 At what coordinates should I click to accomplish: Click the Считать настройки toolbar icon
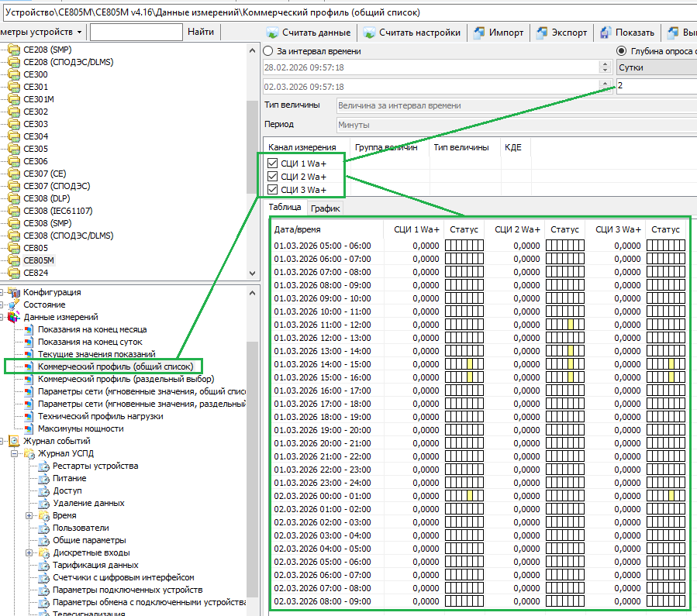371,33
